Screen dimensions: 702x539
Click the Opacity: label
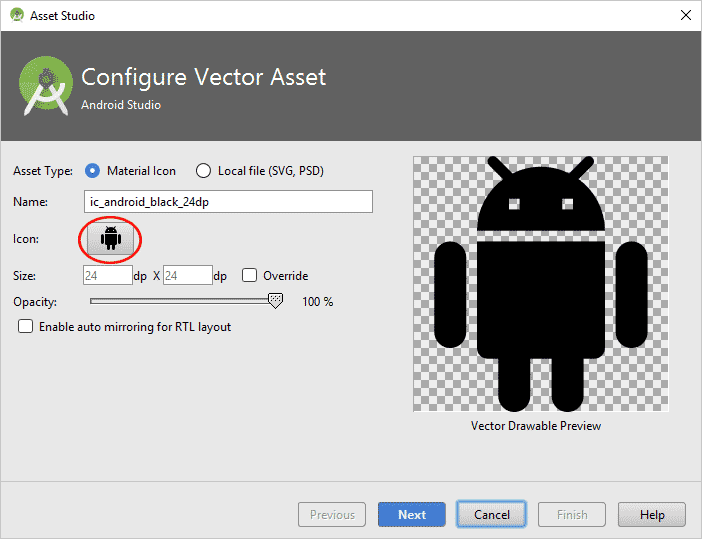(35, 302)
